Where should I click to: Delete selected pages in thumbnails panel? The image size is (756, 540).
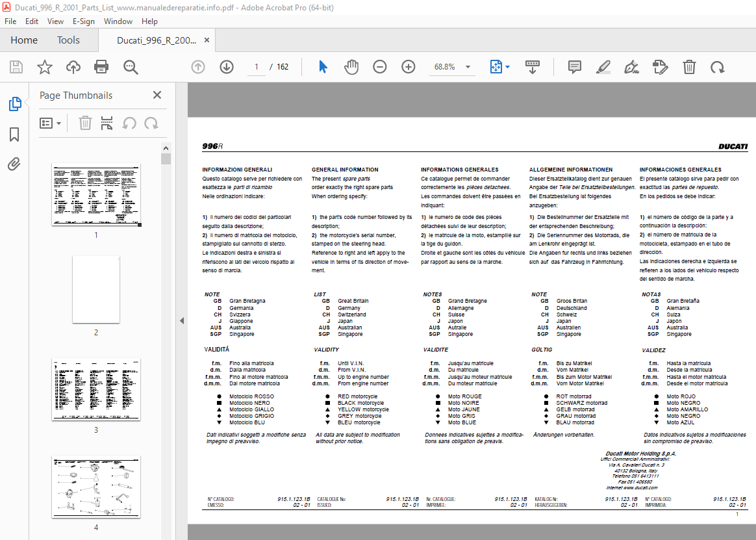(85, 123)
